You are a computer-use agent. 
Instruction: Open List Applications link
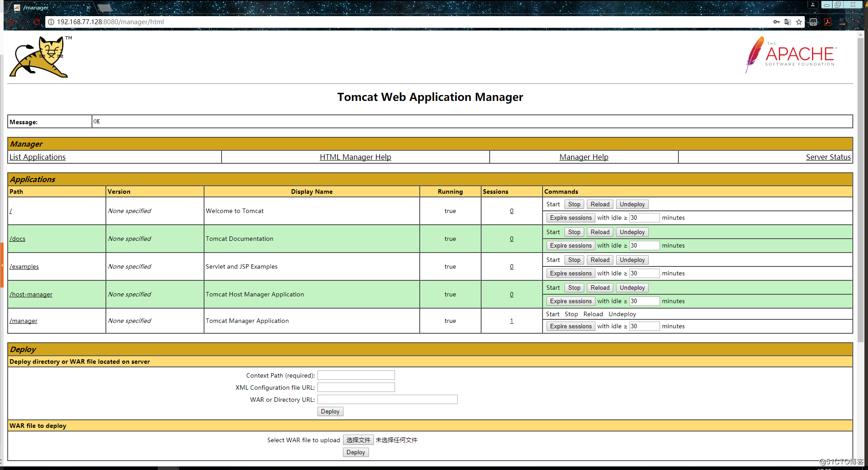point(38,157)
